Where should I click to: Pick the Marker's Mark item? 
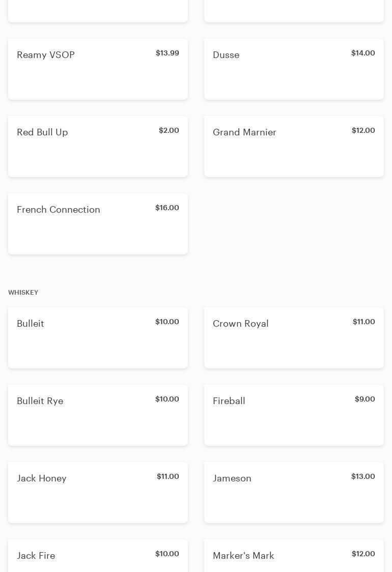click(294, 557)
